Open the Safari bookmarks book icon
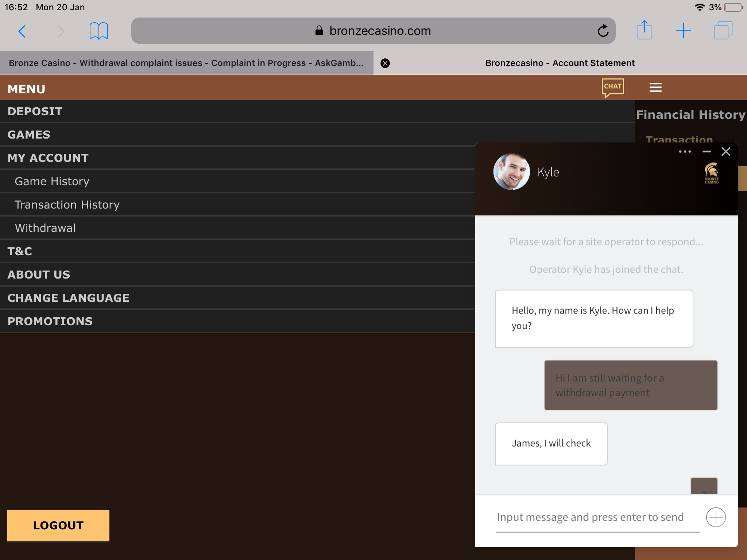Image resolution: width=747 pixels, height=560 pixels. [99, 31]
